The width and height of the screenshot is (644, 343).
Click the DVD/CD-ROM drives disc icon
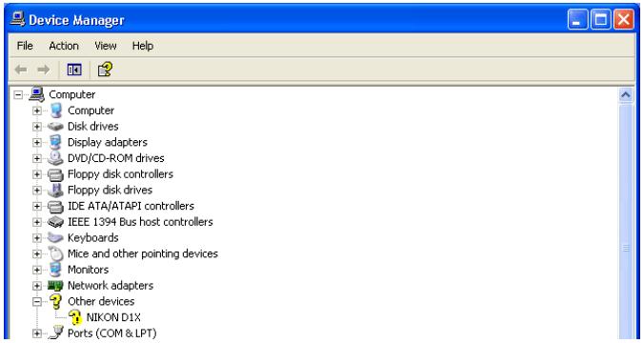point(55,158)
